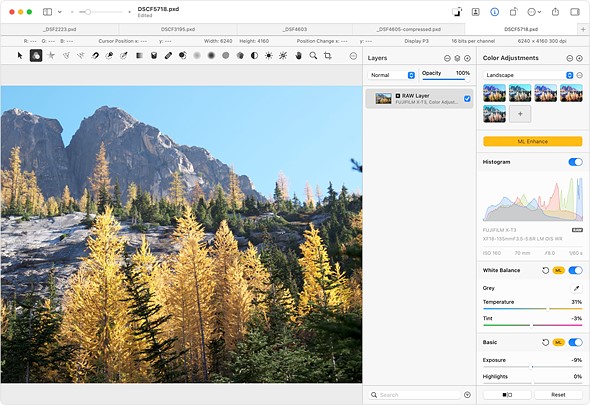Click the black-white overlapping squares icon
Image resolution: width=590 pixels, height=405 pixels.
(457, 12)
